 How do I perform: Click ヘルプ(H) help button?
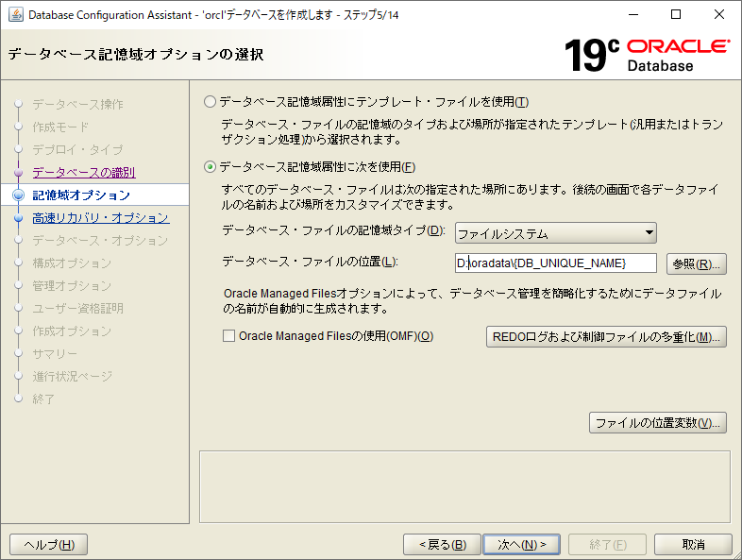49,545
